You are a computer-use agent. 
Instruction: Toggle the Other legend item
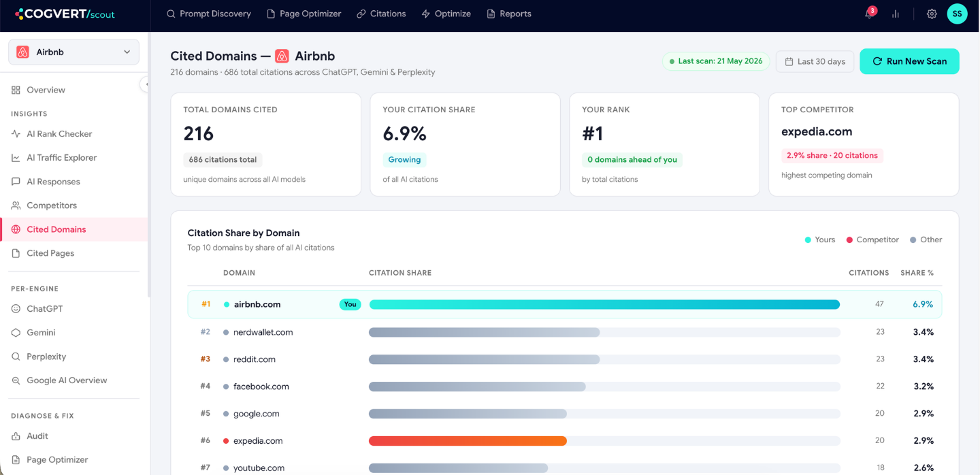[x=926, y=240]
